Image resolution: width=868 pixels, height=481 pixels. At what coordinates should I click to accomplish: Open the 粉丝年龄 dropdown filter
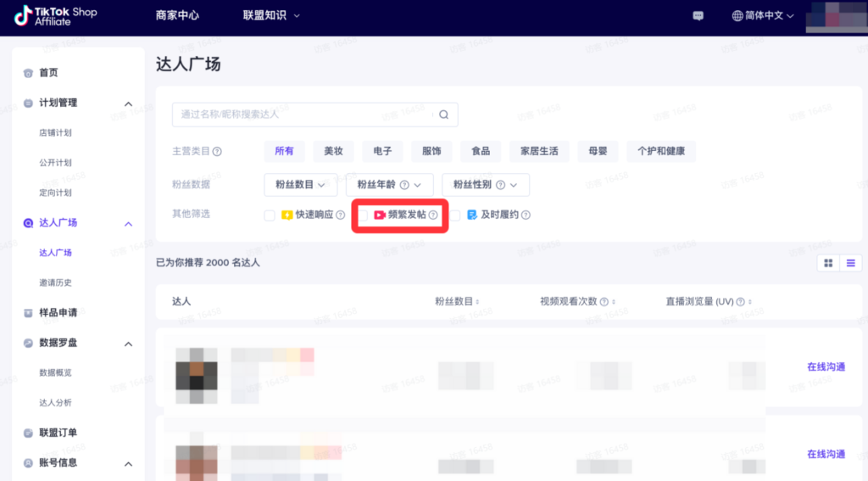click(x=389, y=185)
